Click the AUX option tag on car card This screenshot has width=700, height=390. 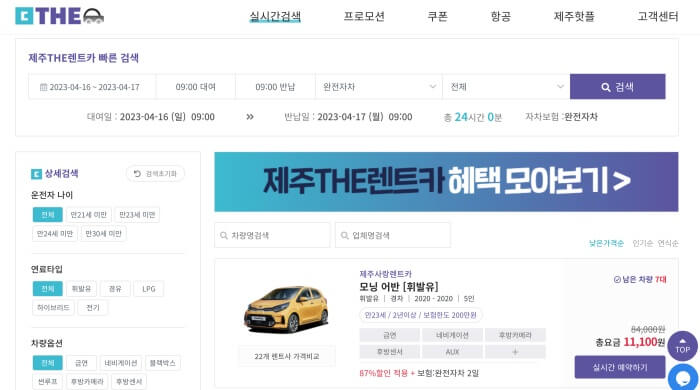[452, 352]
